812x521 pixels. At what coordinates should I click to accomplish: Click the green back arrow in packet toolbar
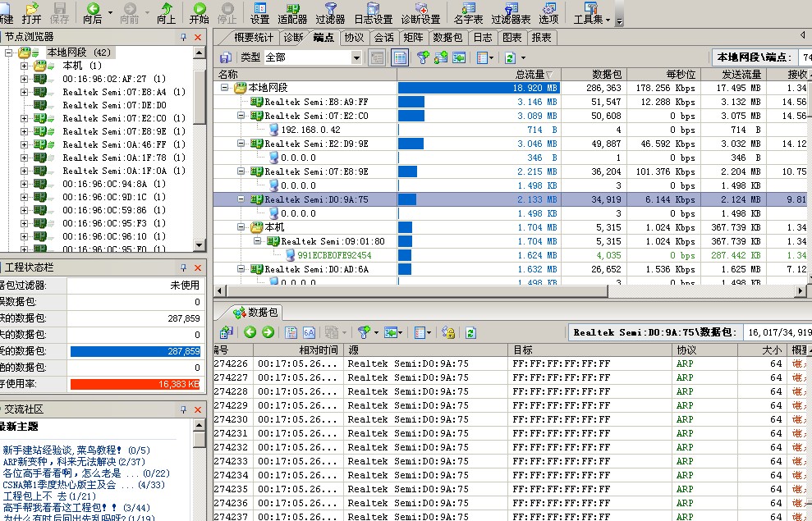coord(249,332)
